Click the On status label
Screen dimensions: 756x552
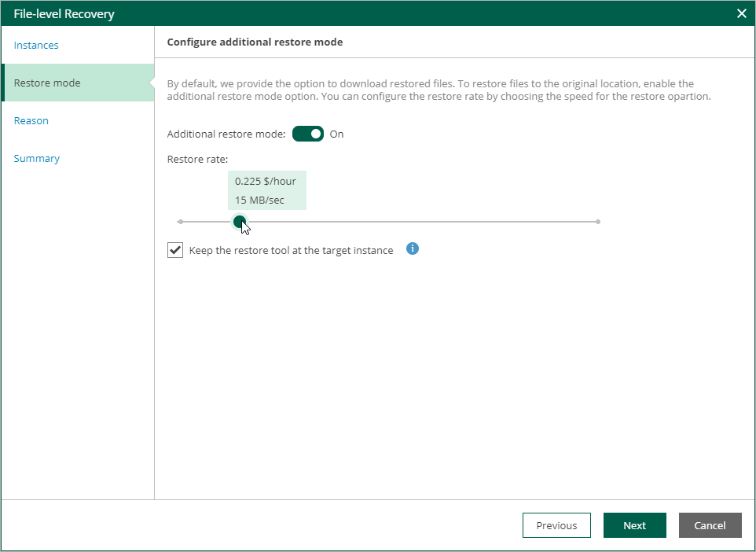(x=336, y=134)
